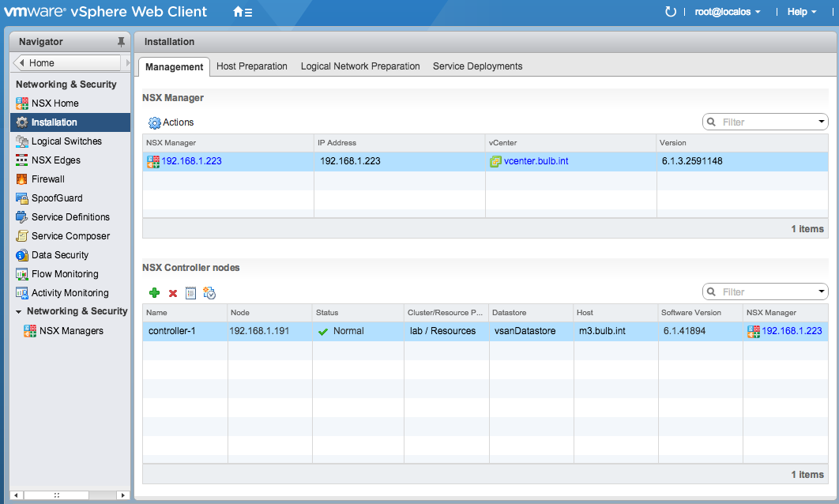The width and height of the screenshot is (839, 504).
Task: Switch to the Host Preparation tab
Action: coord(251,66)
